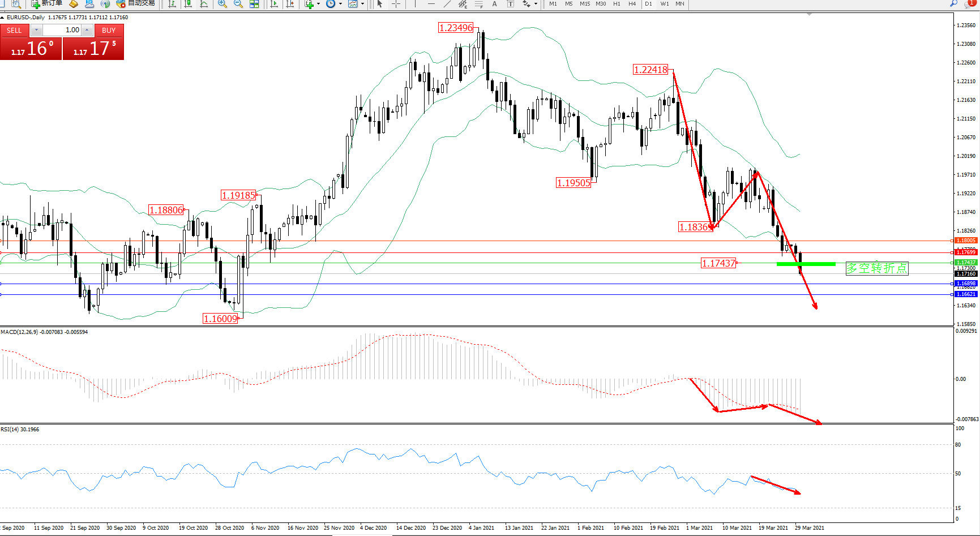Click the tile windows icon
980x536 pixels.
tap(254, 4)
